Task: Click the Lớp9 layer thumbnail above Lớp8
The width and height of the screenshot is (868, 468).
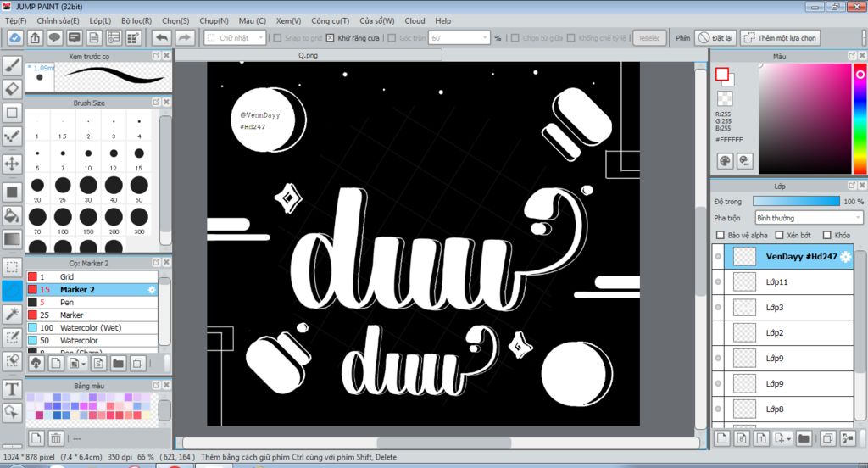Action: 744,384
